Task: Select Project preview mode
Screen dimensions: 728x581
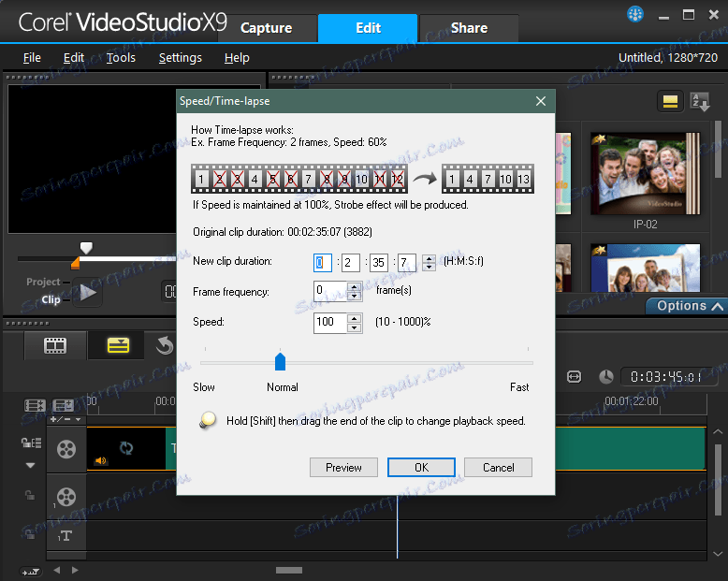Action: click(43, 282)
